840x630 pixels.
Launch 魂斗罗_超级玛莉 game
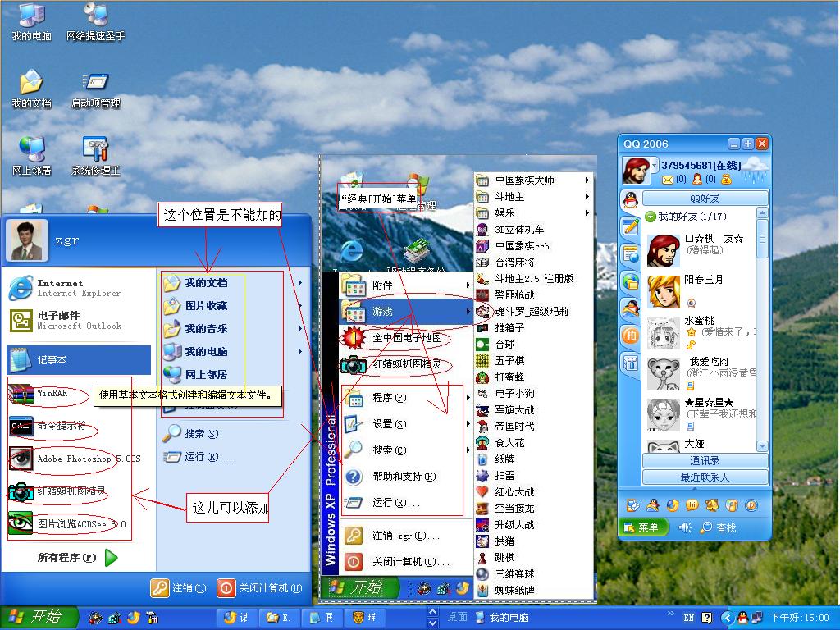click(x=533, y=311)
